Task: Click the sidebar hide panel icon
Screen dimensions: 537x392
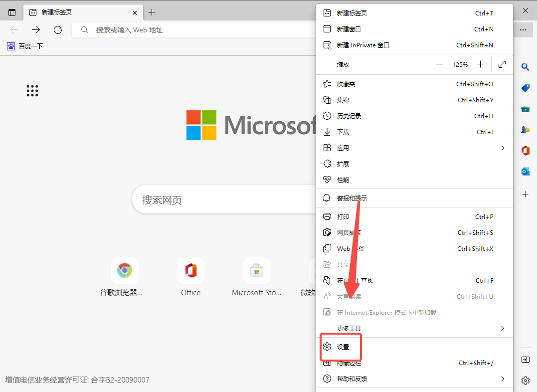Action: pyautogui.click(x=526, y=360)
